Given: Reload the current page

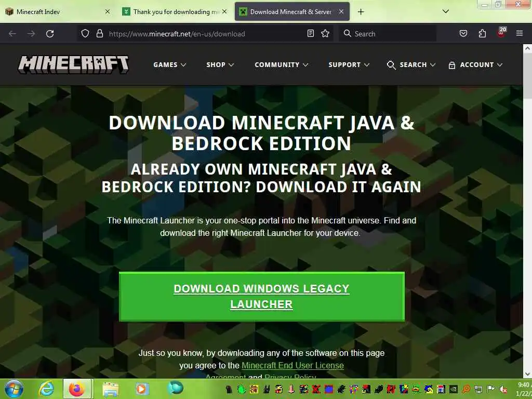Looking at the screenshot, I should (50, 34).
